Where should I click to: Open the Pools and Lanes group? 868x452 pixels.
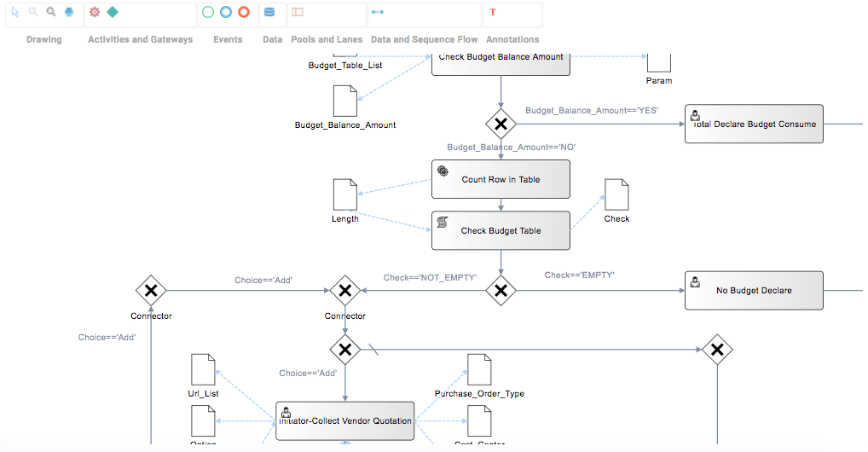click(327, 39)
